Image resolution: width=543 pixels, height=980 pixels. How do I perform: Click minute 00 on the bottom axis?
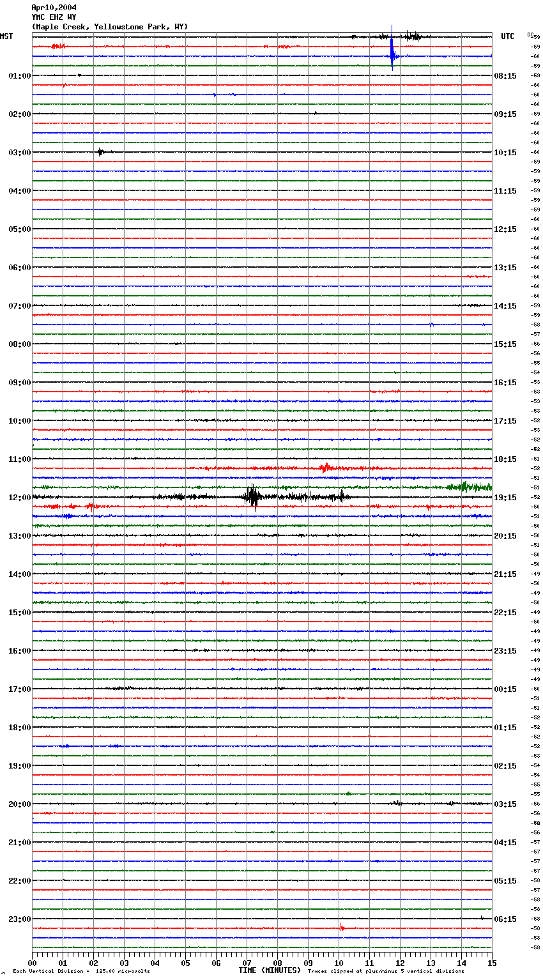pyautogui.click(x=32, y=963)
